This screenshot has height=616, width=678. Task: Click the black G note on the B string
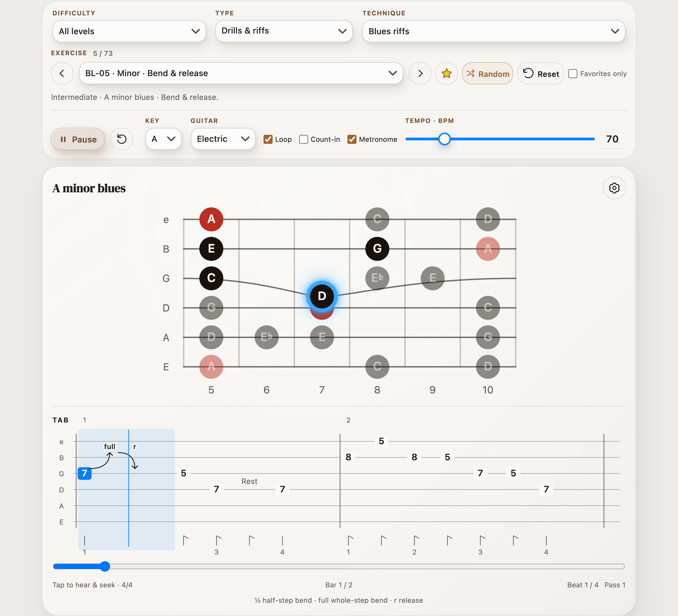coord(377,249)
